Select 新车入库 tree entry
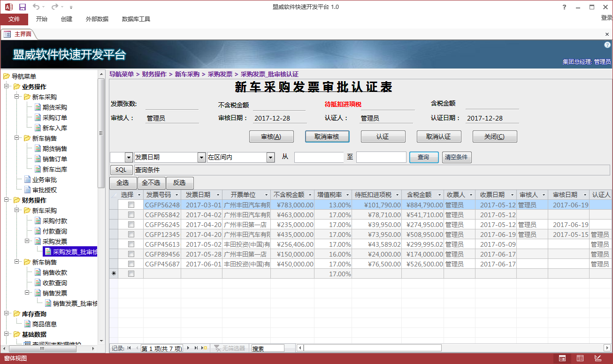The width and height of the screenshot is (613, 364). pos(55,128)
